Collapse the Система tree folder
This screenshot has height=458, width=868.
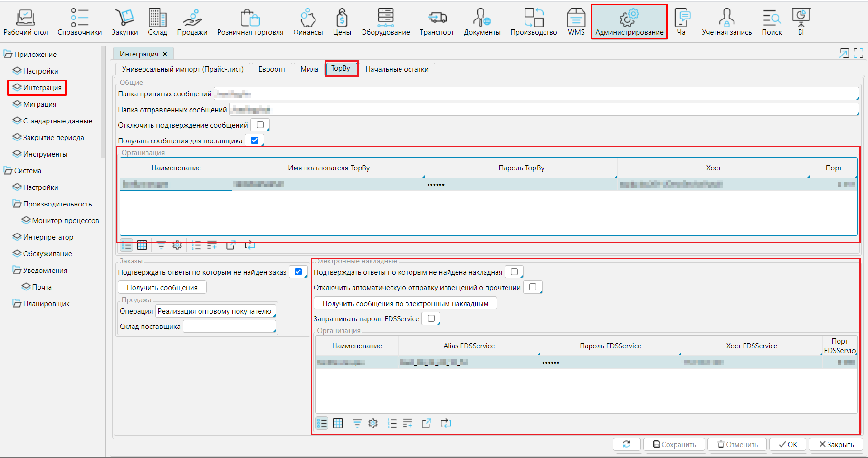tap(8, 171)
